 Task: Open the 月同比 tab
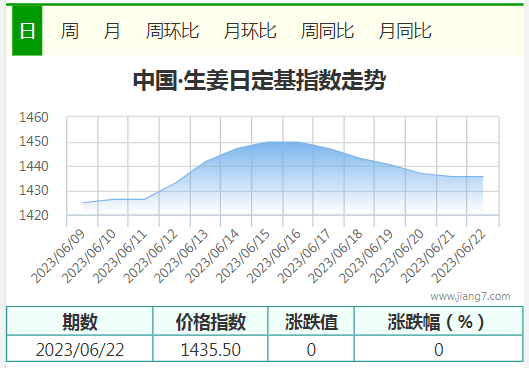pyautogui.click(x=405, y=31)
